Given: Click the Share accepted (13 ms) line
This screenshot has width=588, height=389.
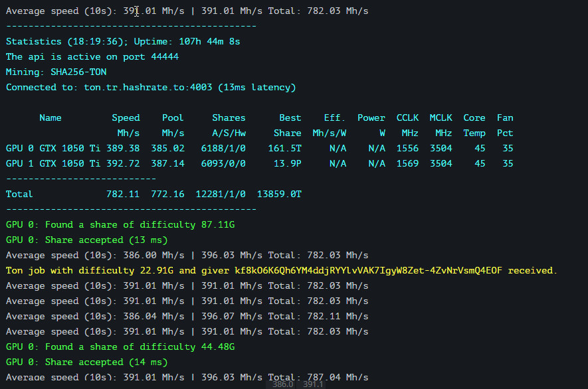Looking at the screenshot, I should 86,240.
